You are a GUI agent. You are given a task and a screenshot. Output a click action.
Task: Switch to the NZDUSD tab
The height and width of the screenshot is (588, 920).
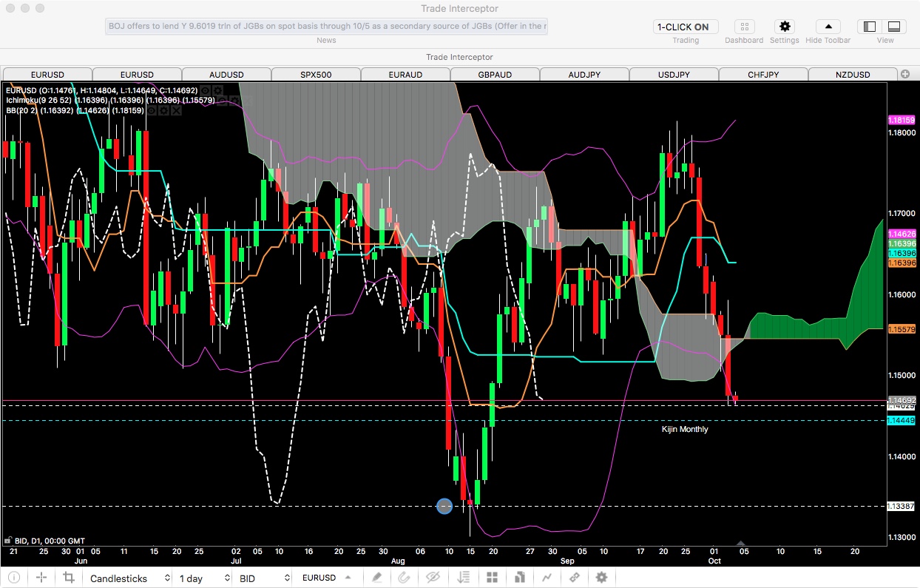853,75
